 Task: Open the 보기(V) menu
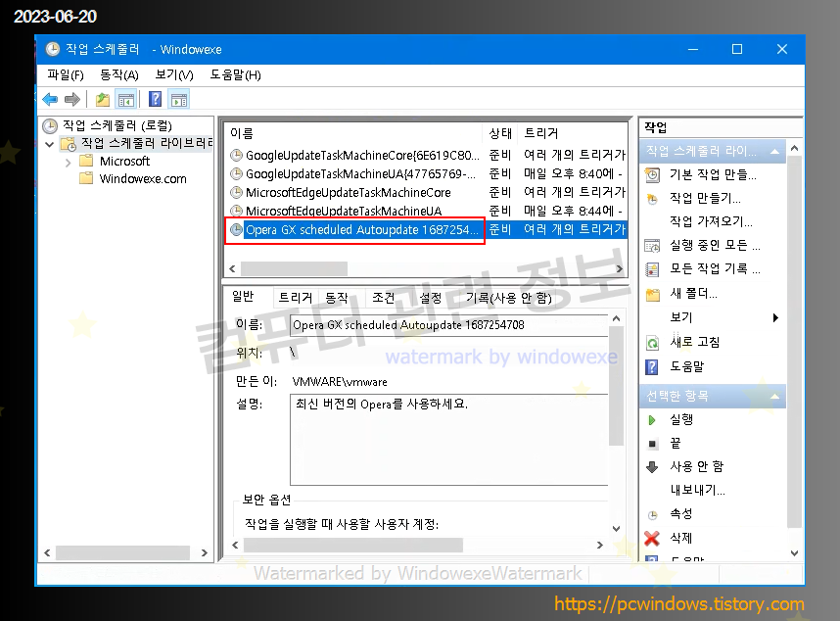click(x=174, y=75)
